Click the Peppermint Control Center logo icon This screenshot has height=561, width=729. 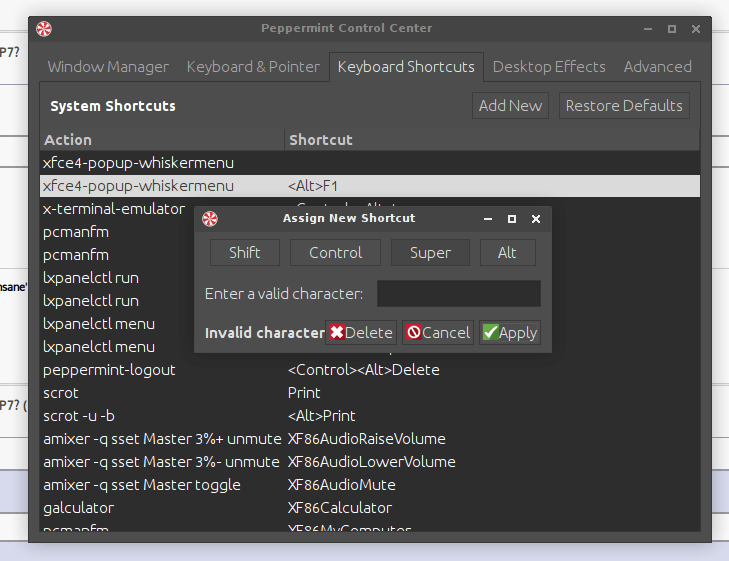click(44, 29)
